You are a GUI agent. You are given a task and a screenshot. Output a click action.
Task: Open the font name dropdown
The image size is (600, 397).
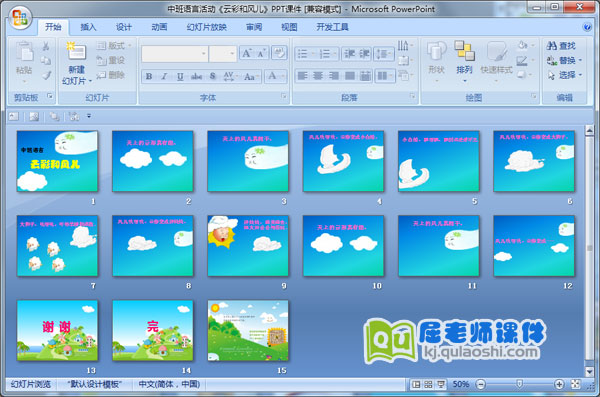point(204,54)
